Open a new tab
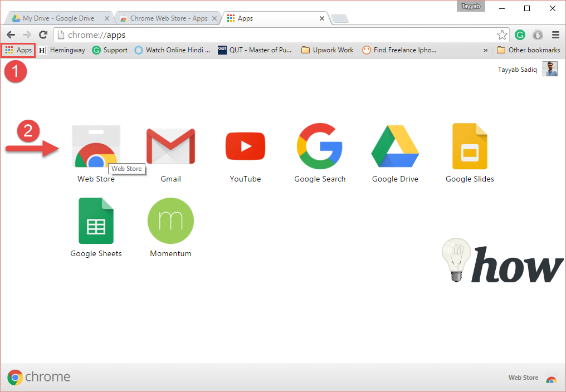 click(340, 18)
